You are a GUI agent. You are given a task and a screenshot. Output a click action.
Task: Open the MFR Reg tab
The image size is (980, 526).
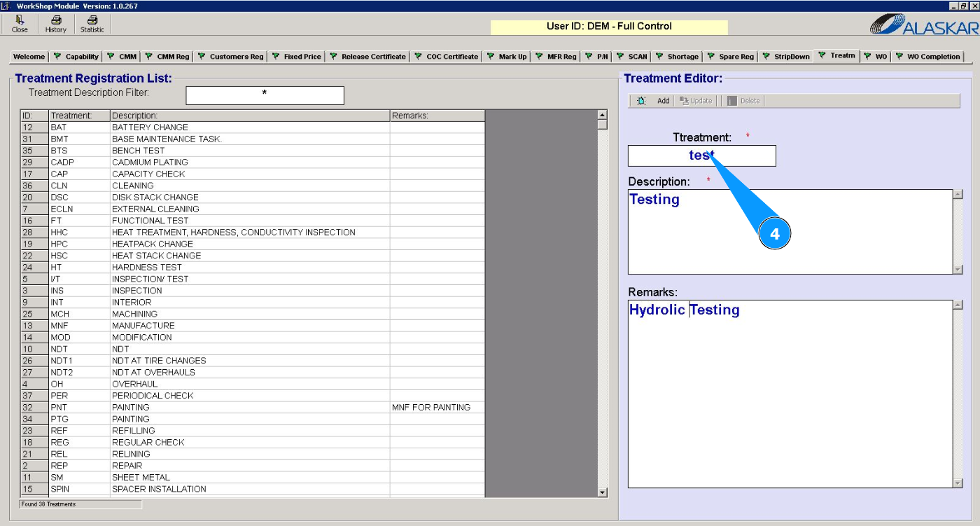click(x=556, y=57)
